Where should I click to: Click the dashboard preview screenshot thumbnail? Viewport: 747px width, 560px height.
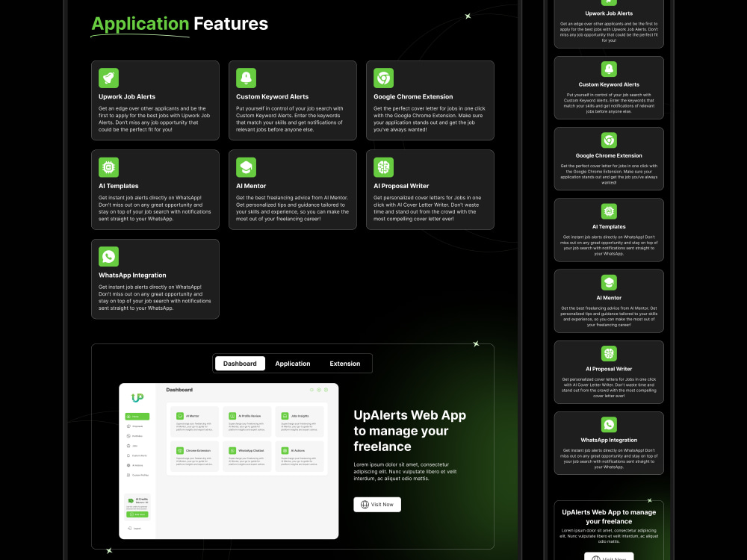click(x=229, y=461)
